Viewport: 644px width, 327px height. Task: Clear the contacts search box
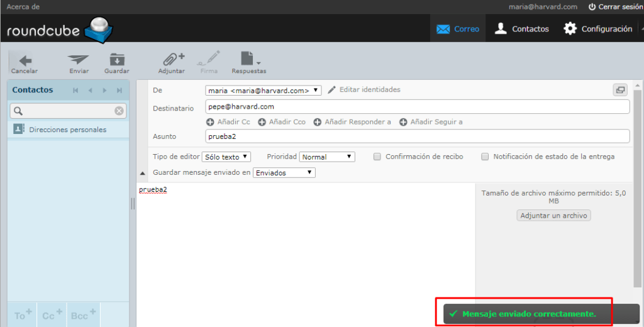point(119,111)
